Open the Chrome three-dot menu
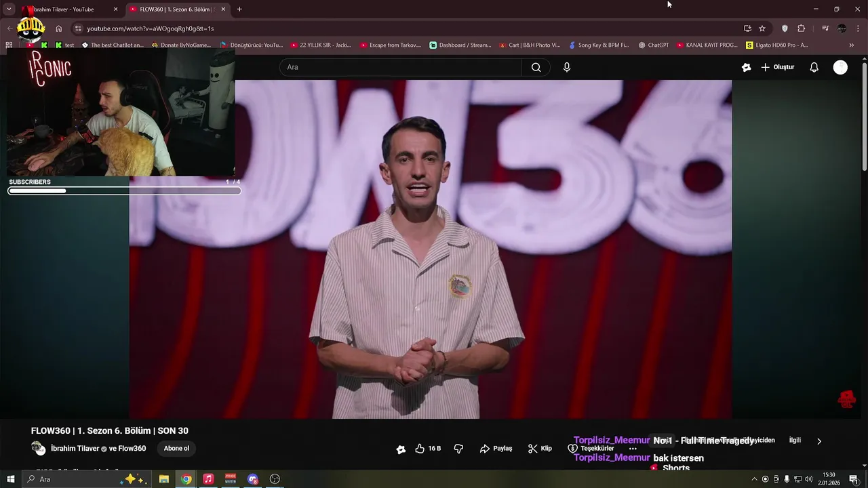Viewport: 868px width, 488px height. (858, 28)
